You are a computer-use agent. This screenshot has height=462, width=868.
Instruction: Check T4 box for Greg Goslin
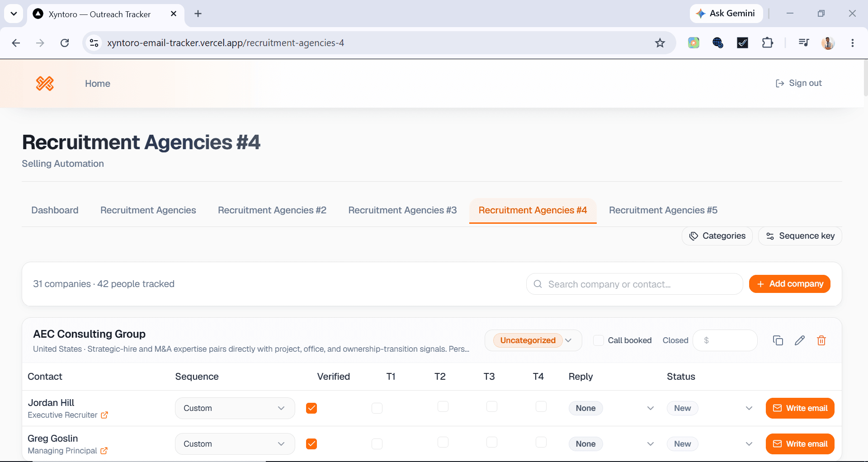(x=541, y=442)
